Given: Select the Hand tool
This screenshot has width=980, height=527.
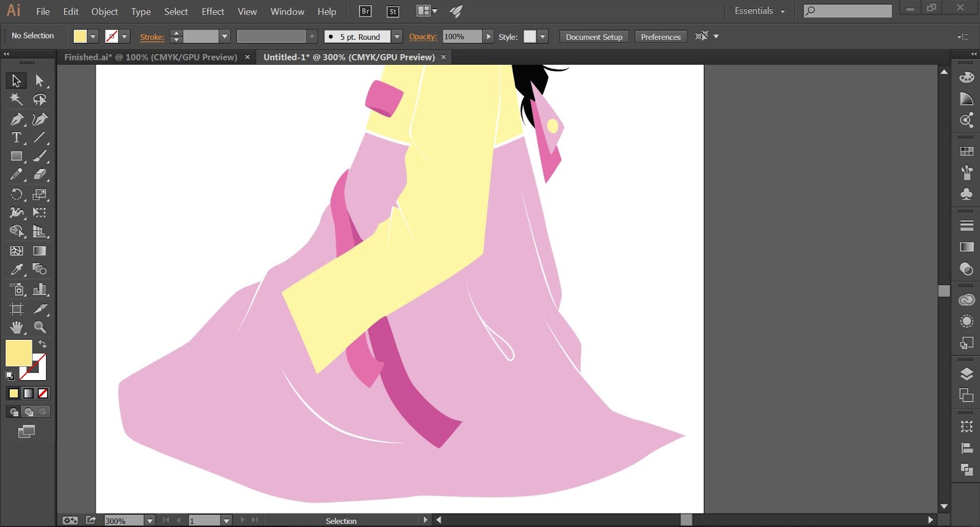Looking at the screenshot, I should click(x=17, y=327).
